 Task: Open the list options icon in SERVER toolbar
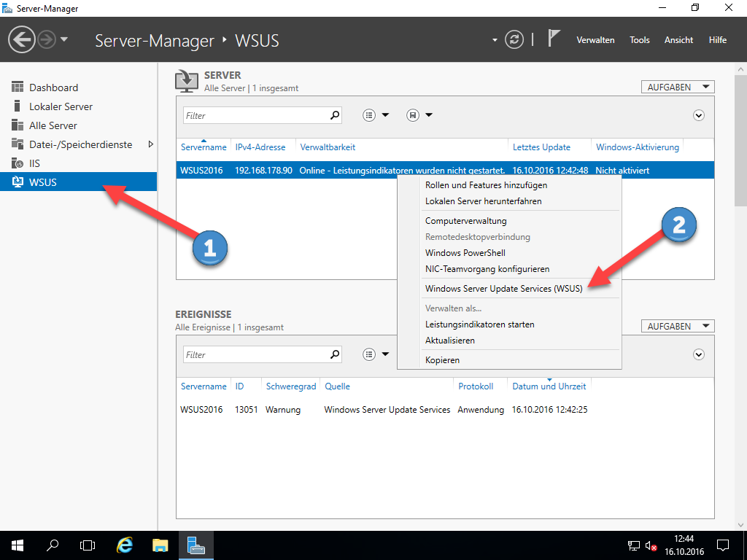pyautogui.click(x=369, y=115)
